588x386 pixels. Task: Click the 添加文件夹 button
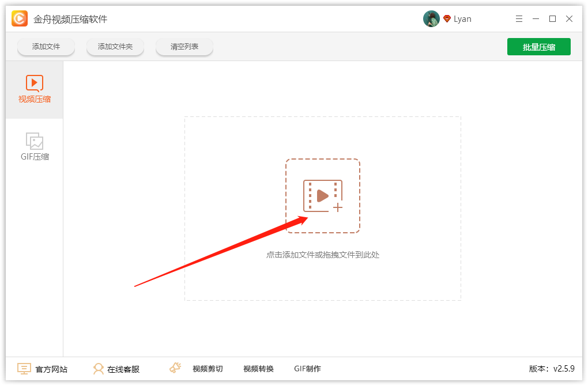(x=115, y=47)
